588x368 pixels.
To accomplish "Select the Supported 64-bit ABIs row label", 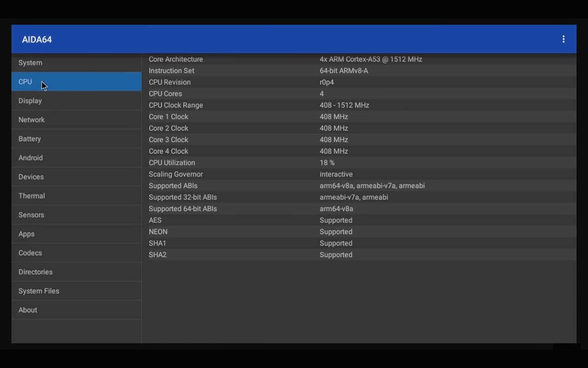I will [182, 209].
